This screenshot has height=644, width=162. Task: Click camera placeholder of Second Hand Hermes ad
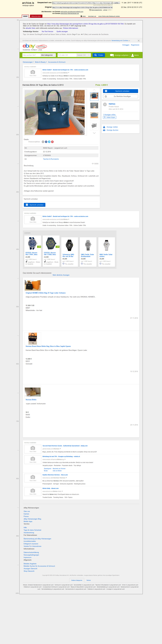[x=33, y=449]
